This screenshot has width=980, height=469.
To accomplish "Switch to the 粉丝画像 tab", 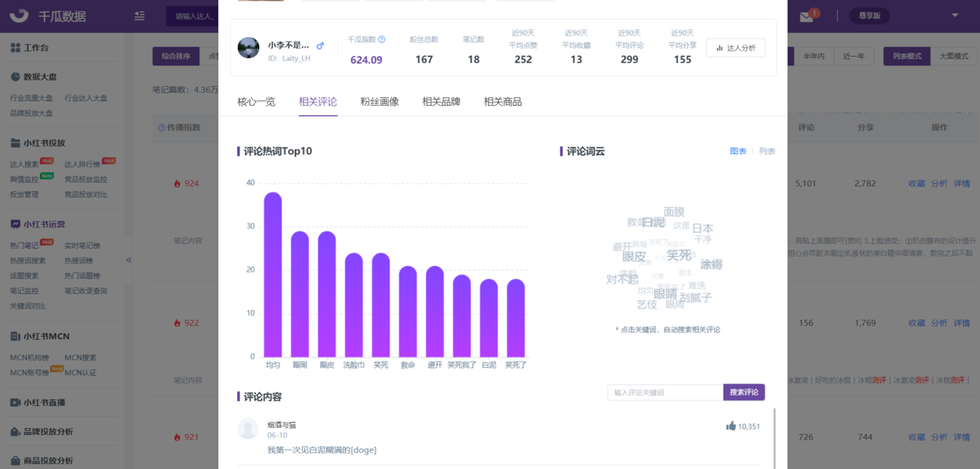I will [x=379, y=102].
